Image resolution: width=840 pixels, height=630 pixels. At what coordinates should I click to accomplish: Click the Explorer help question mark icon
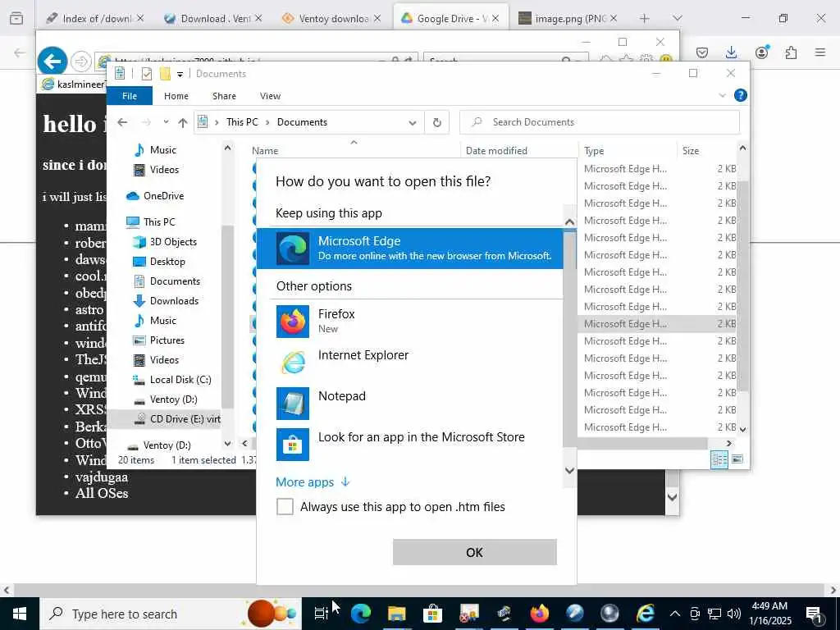coord(741,95)
